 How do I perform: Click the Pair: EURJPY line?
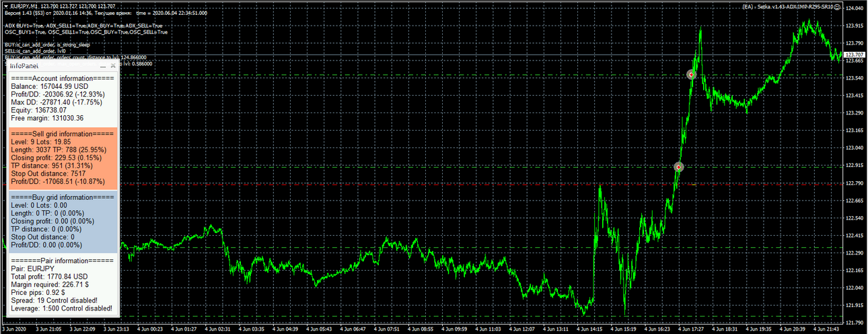click(x=34, y=269)
